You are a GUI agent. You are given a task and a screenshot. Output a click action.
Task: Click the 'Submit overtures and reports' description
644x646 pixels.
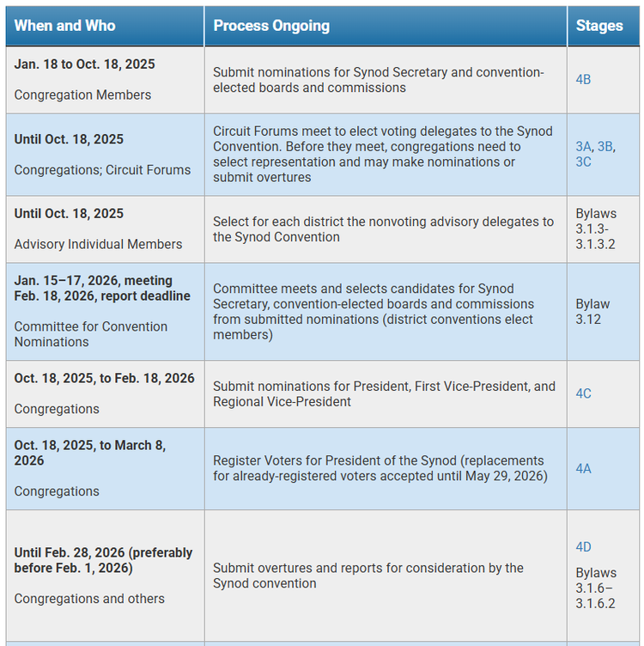tap(368, 576)
